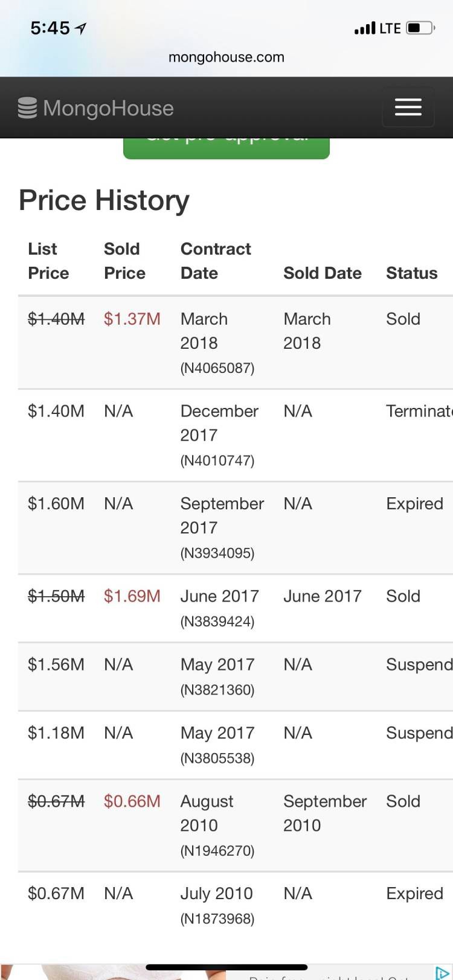Click the green pre-approval button
The height and width of the screenshot is (980, 453).
click(x=226, y=148)
